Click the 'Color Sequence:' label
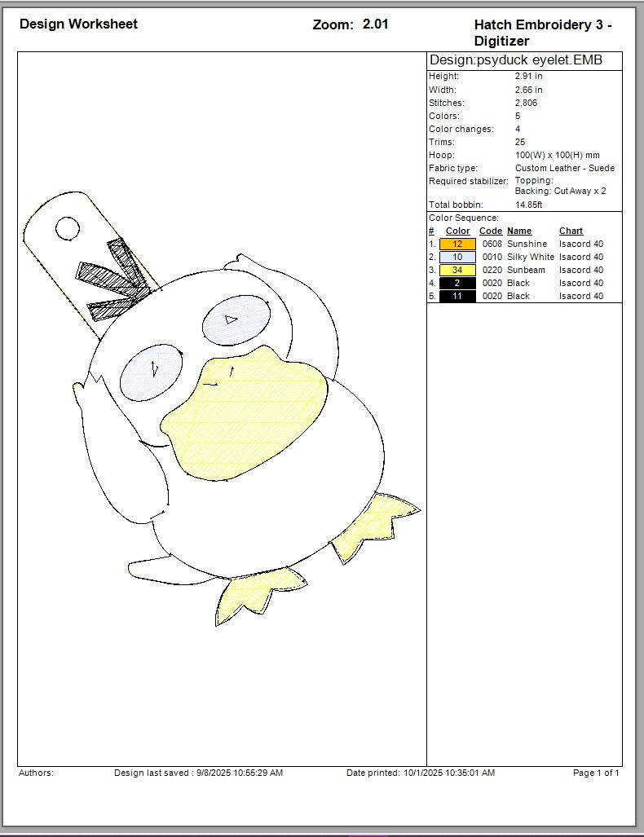 (464, 218)
